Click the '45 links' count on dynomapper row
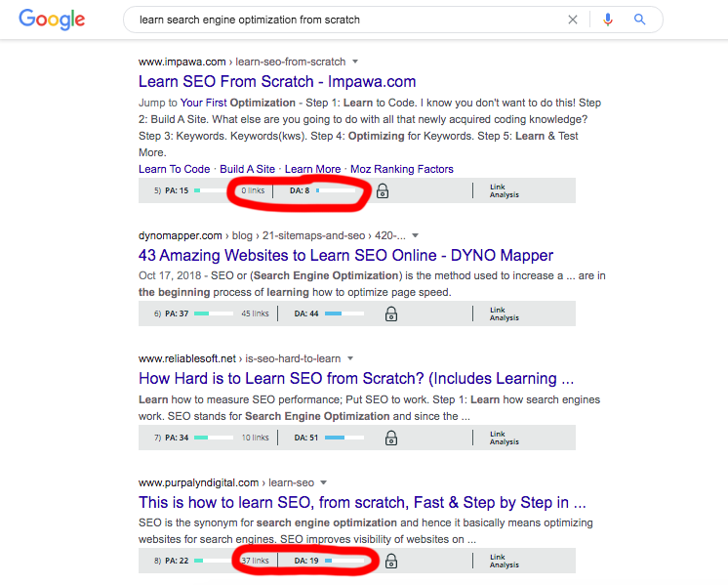Screen dimensions: 728x585 coord(255,313)
